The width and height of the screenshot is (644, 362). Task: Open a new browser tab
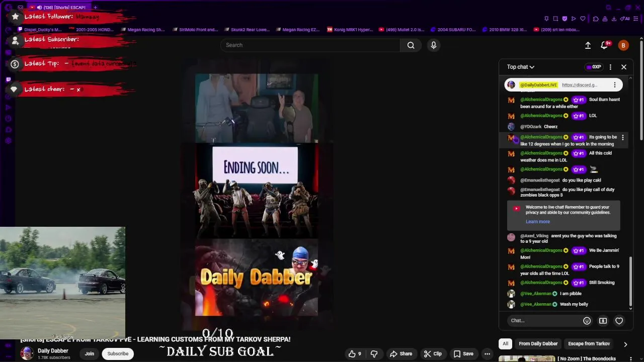click(95, 8)
